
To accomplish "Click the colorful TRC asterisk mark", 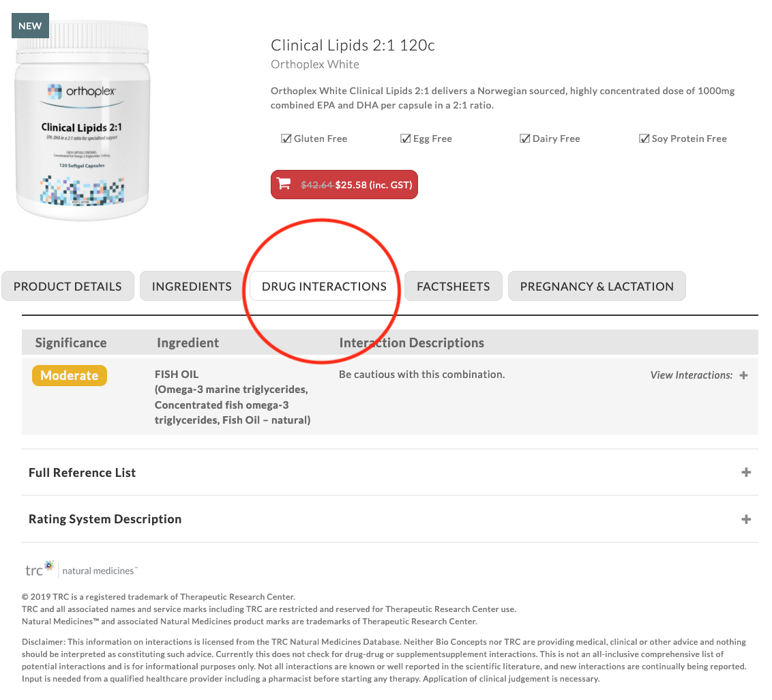I will coord(48,564).
